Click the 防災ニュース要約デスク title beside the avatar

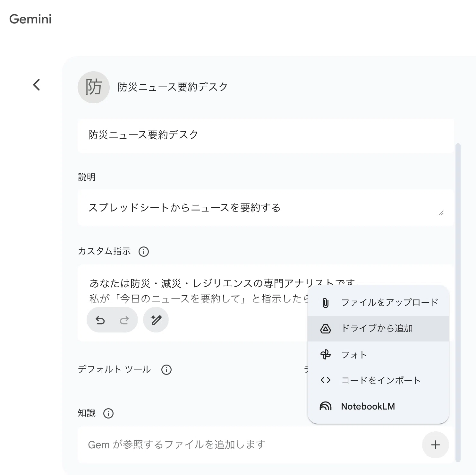click(x=173, y=87)
